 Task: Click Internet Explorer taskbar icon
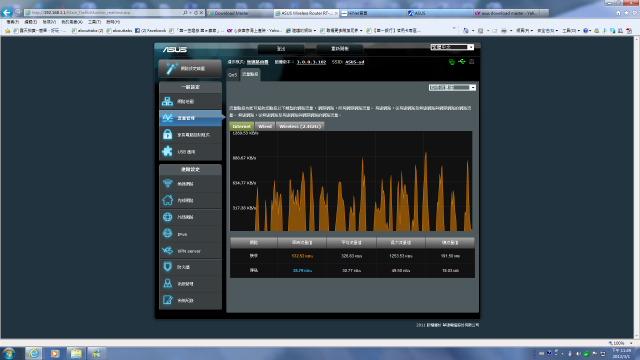[x=33, y=353]
